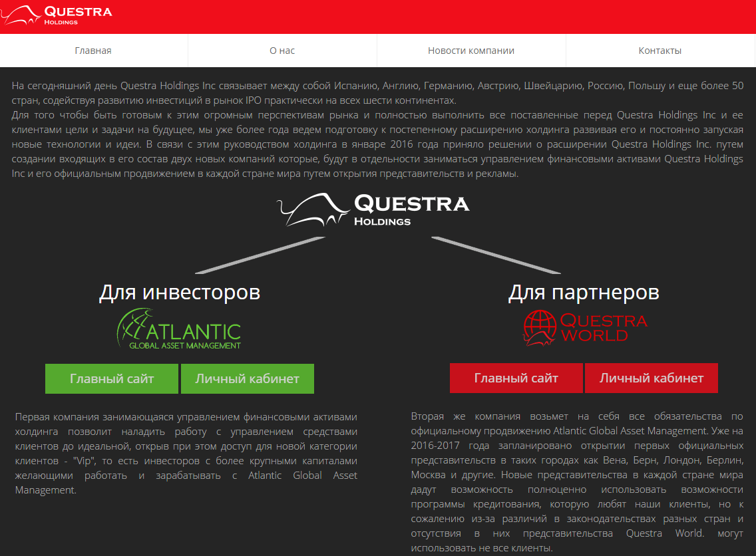Click paragraph starting 'Вторая же компания возьмет'
756x556 pixels.
(x=577, y=482)
